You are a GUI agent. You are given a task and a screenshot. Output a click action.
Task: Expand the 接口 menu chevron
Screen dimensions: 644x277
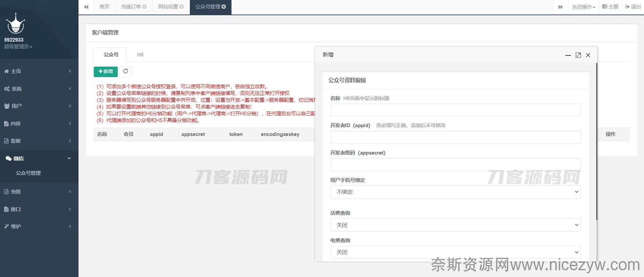click(70, 209)
